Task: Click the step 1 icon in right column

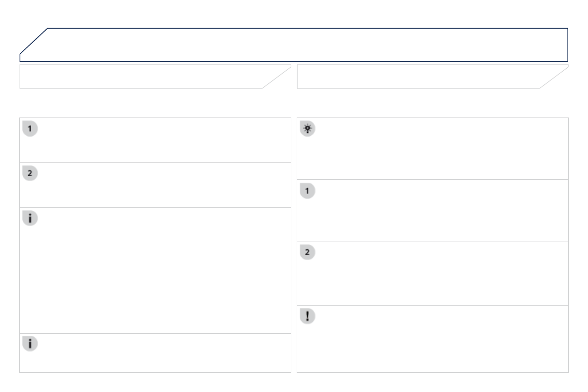Action: click(308, 191)
